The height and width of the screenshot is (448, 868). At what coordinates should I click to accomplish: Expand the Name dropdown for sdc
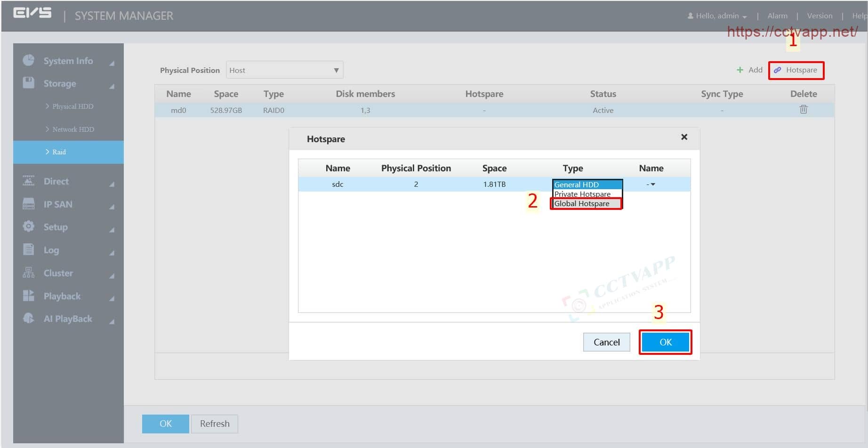[651, 184]
